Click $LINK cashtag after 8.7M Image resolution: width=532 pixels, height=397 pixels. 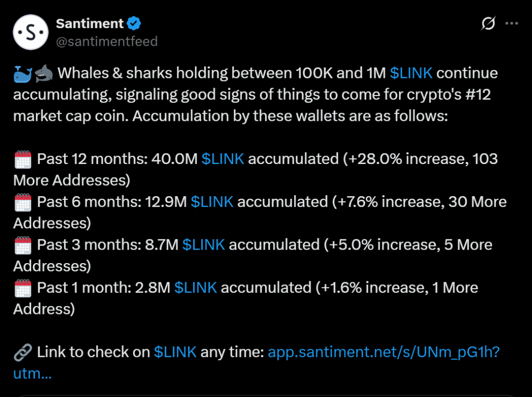(204, 245)
